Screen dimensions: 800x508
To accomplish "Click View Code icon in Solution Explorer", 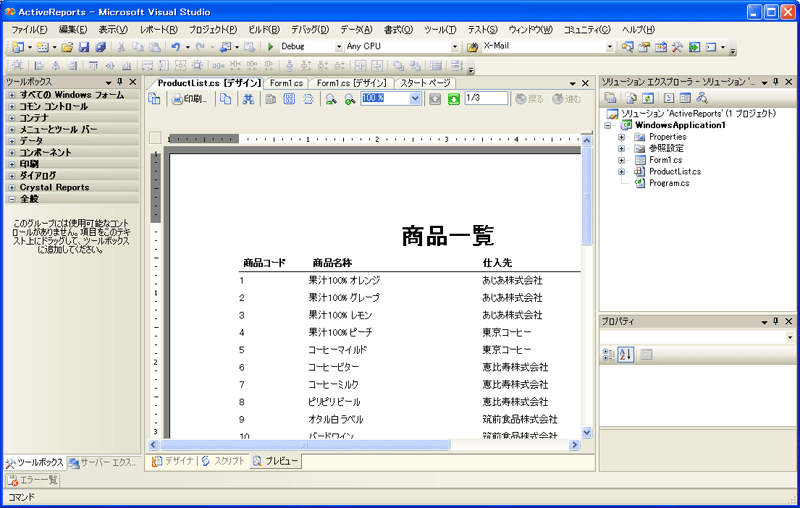I will tap(669, 98).
